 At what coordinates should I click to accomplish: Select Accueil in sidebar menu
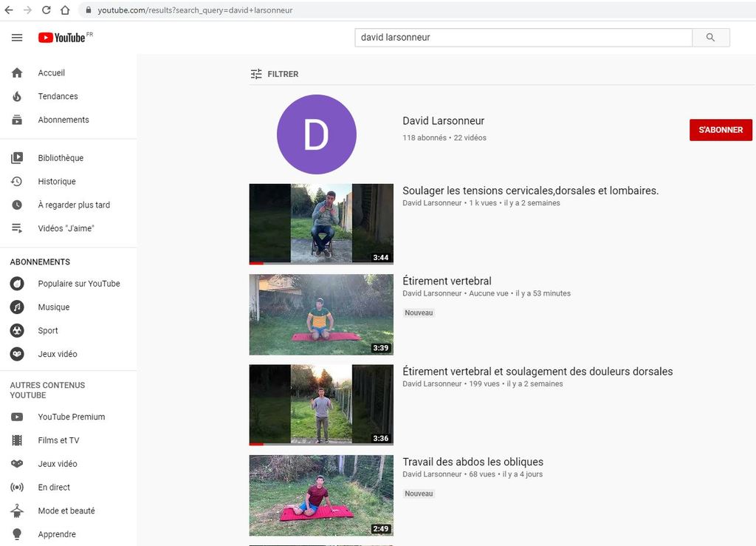pos(51,73)
